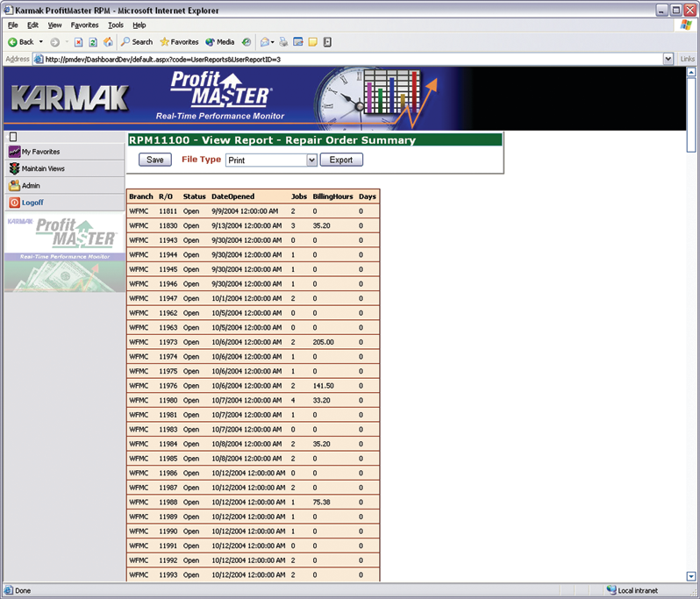Open the File menu

(x=13, y=25)
